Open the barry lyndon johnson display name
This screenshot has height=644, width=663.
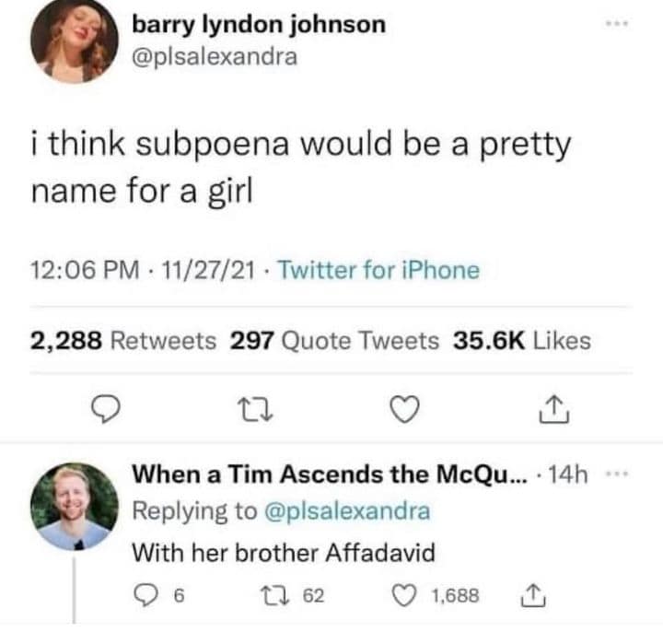pyautogui.click(x=259, y=25)
